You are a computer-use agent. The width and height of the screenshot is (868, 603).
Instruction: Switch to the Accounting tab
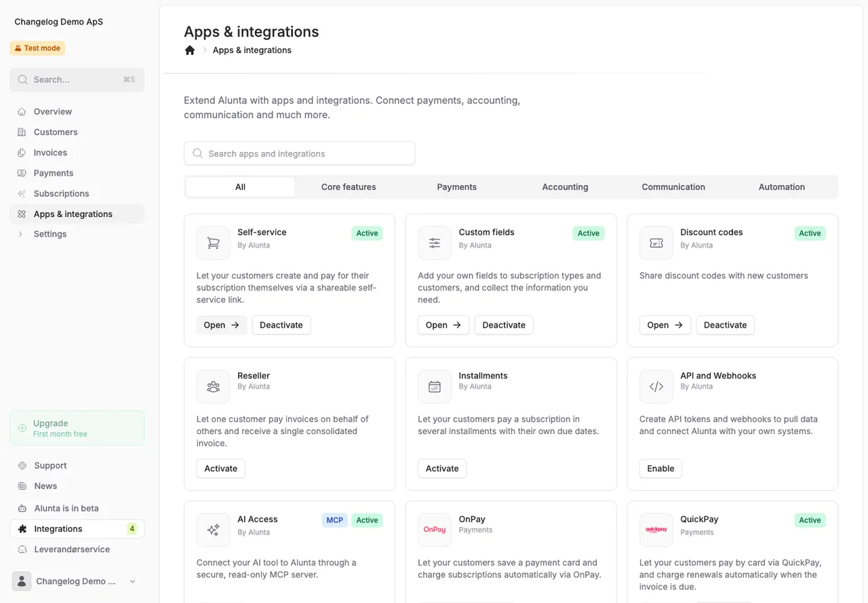click(x=565, y=187)
